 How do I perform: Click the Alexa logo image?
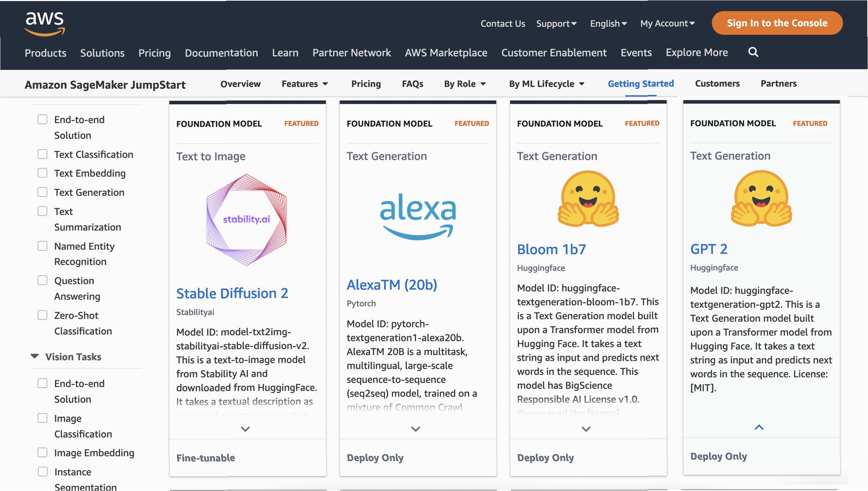click(418, 215)
